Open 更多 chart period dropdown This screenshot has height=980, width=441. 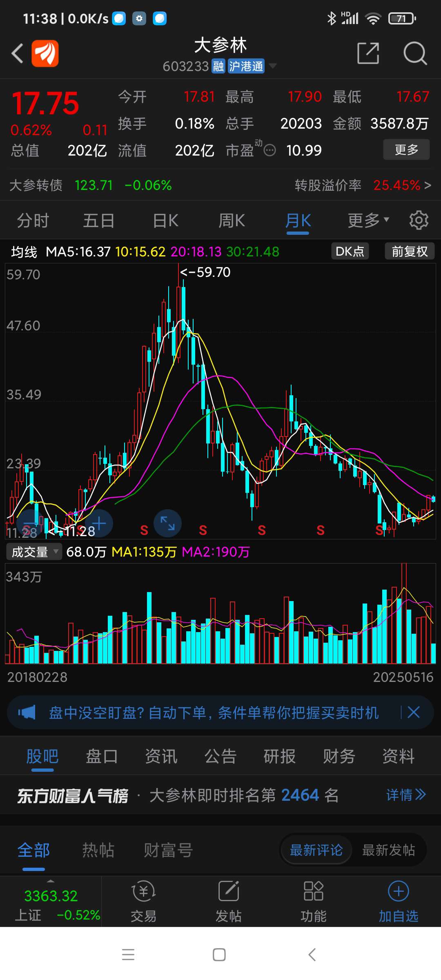tap(368, 220)
